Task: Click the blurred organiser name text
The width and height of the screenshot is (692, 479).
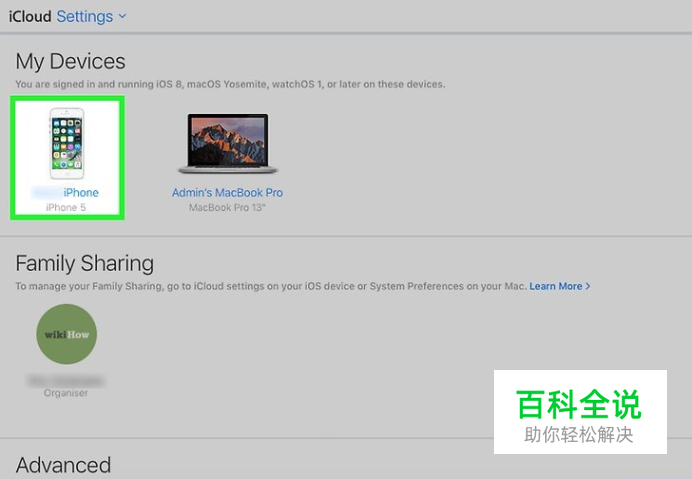Action: tap(66, 380)
